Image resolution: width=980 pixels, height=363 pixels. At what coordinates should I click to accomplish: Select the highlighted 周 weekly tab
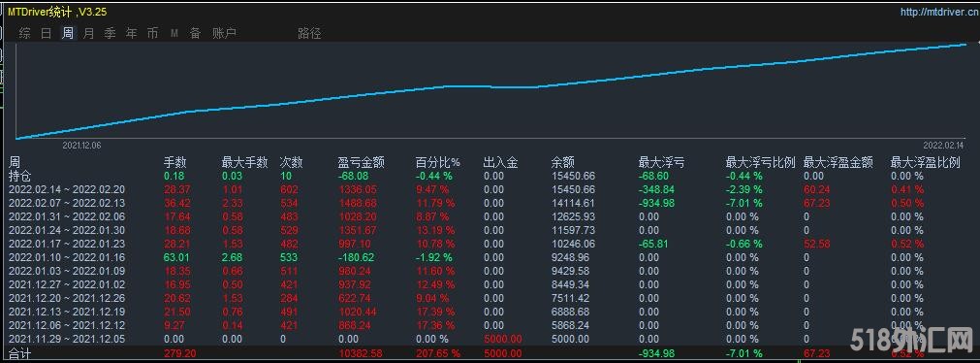coord(68,33)
